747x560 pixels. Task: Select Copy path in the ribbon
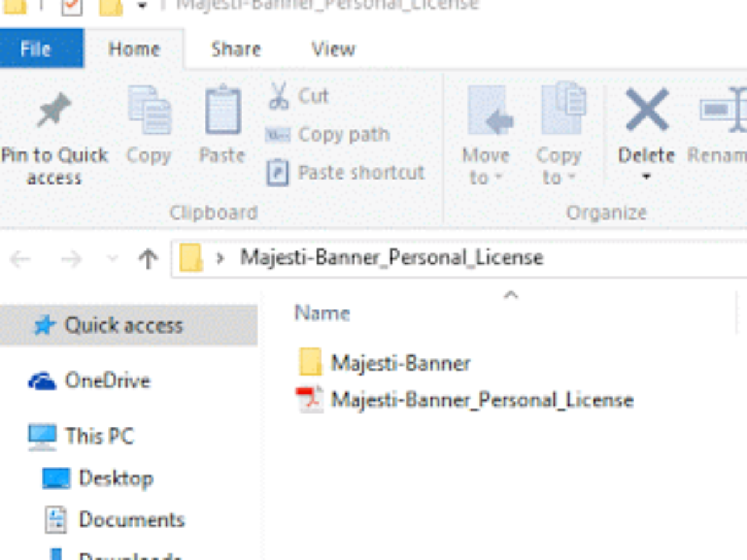click(x=343, y=134)
